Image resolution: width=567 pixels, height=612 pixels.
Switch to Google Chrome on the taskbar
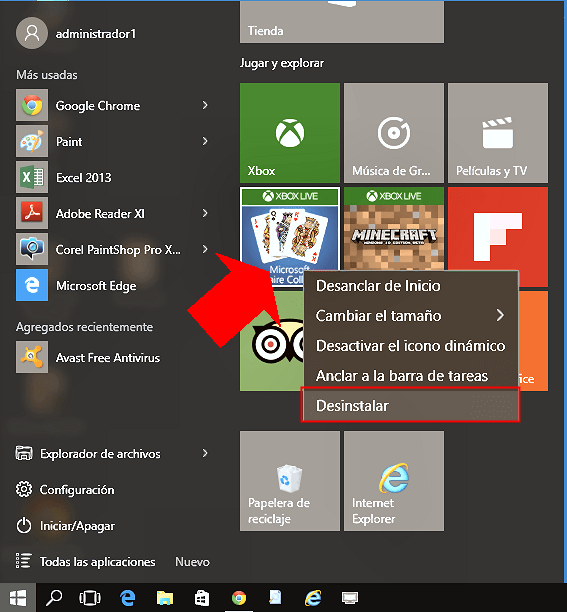(239, 598)
